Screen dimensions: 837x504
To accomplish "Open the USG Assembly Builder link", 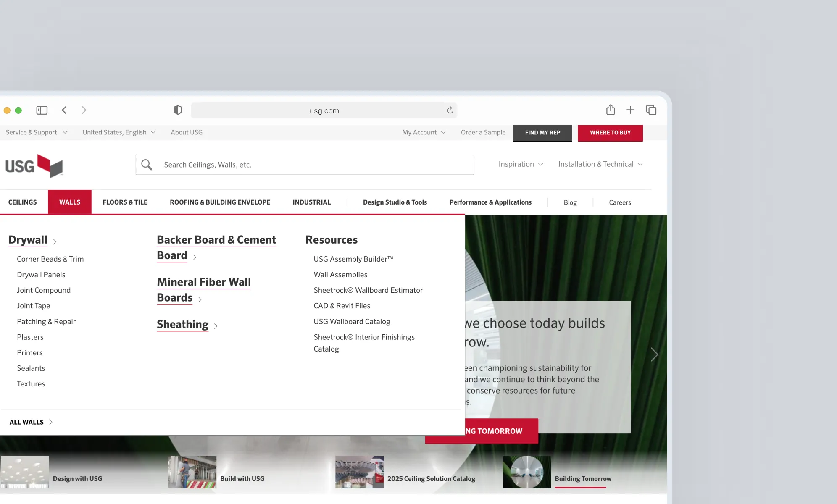I will [x=353, y=259].
